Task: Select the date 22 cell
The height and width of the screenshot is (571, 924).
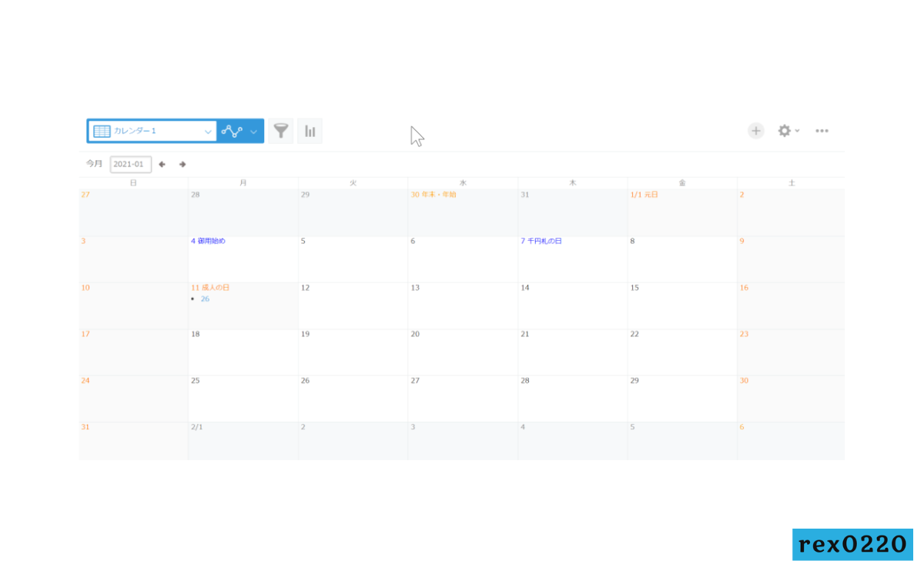Action: (682, 352)
